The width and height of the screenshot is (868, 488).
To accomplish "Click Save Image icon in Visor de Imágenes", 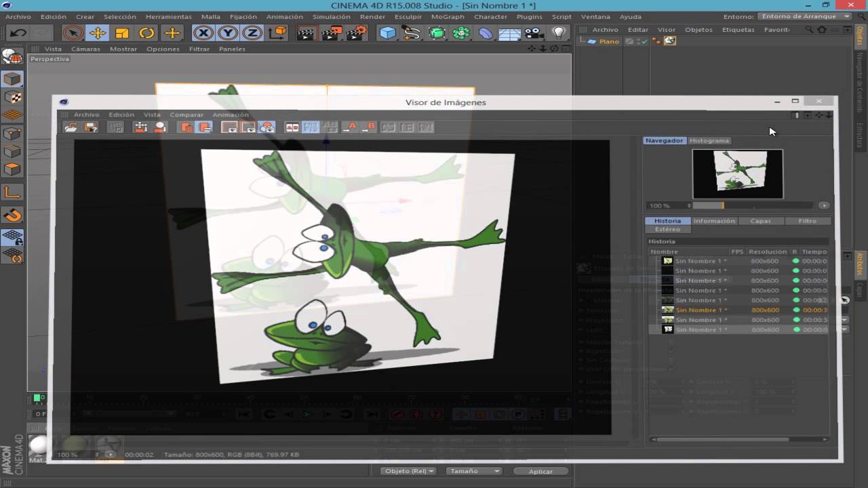I will coord(90,127).
